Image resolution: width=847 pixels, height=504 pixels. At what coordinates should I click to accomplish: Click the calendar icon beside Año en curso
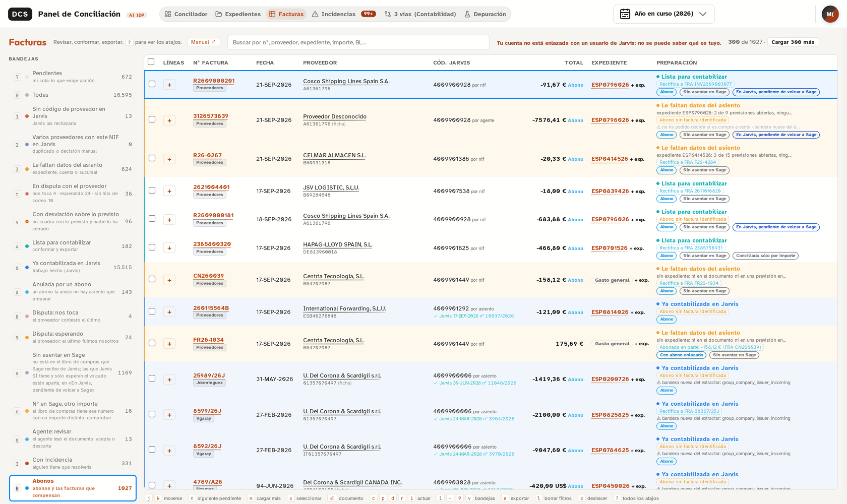click(x=625, y=14)
